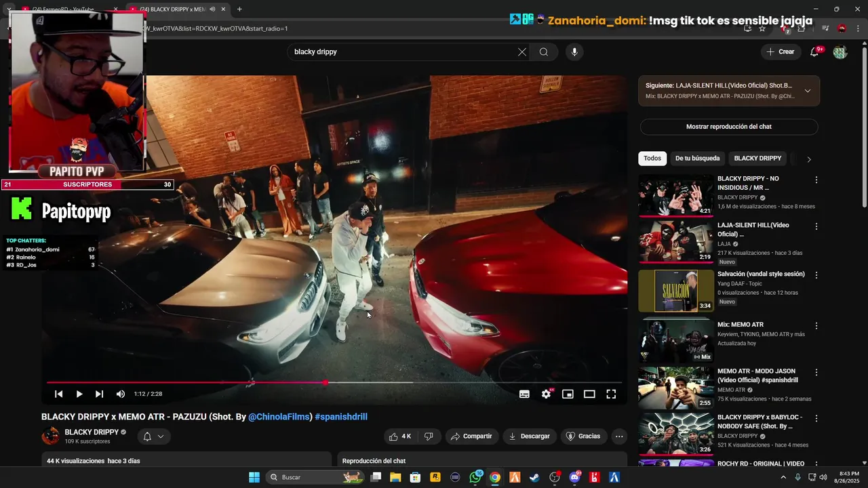
Task: Open the MEMO ATR - MODO JASON title
Action: [757, 375]
